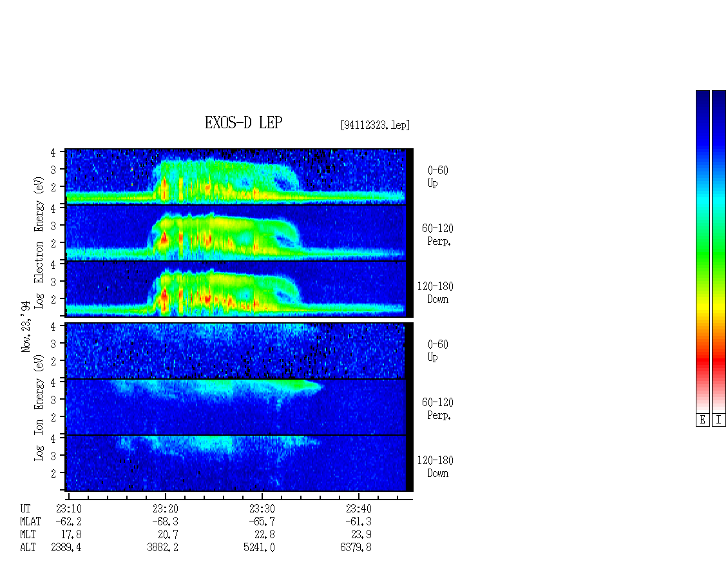Select the "MLAT" row header
The height and width of the screenshot is (564, 728).
31,521
